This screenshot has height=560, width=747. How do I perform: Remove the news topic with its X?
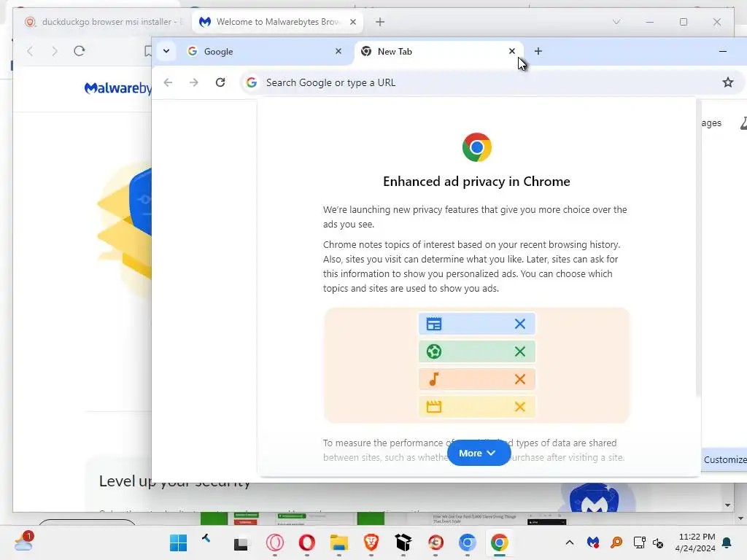(519, 324)
